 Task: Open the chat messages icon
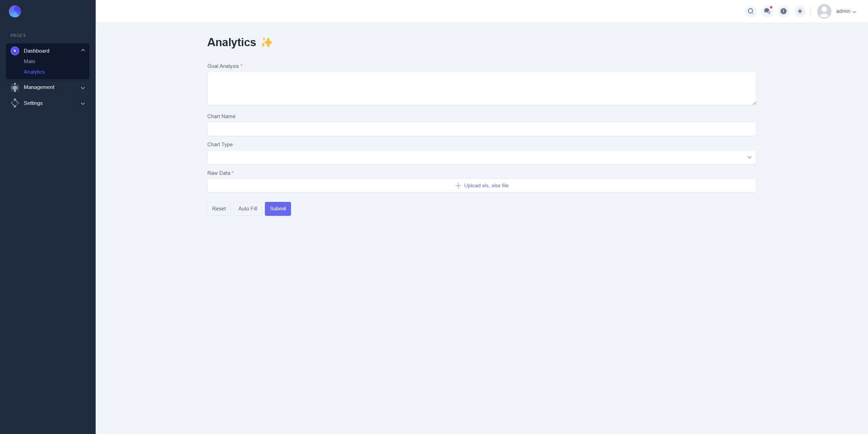[767, 11]
